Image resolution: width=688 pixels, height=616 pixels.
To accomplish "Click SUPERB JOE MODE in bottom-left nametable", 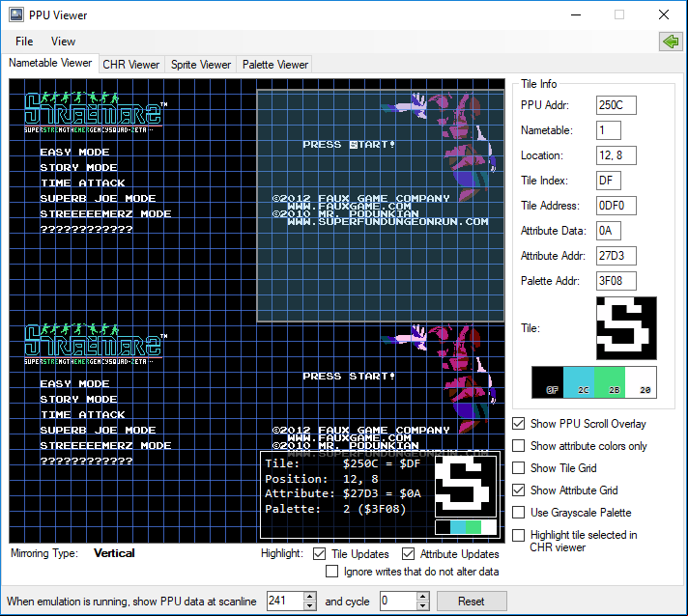I will point(98,430).
